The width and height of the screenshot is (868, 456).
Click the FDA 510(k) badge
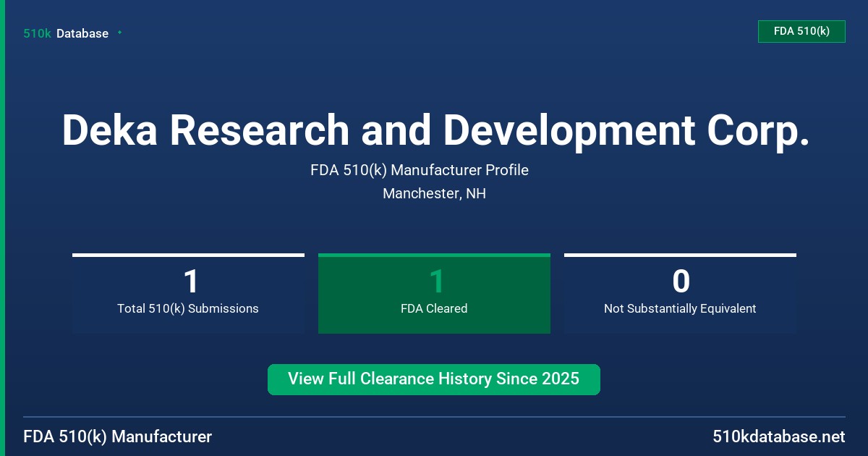point(801,31)
